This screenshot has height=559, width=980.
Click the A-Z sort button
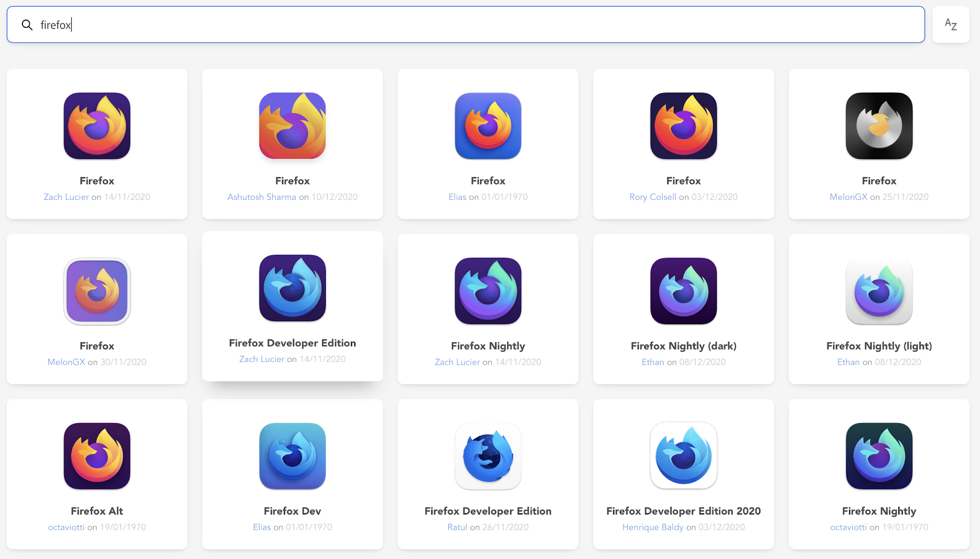click(x=950, y=24)
